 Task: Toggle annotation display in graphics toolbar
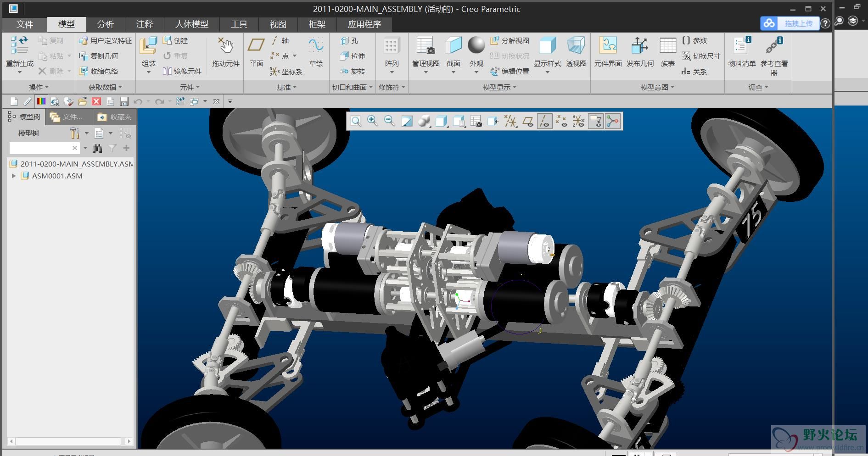click(x=595, y=121)
